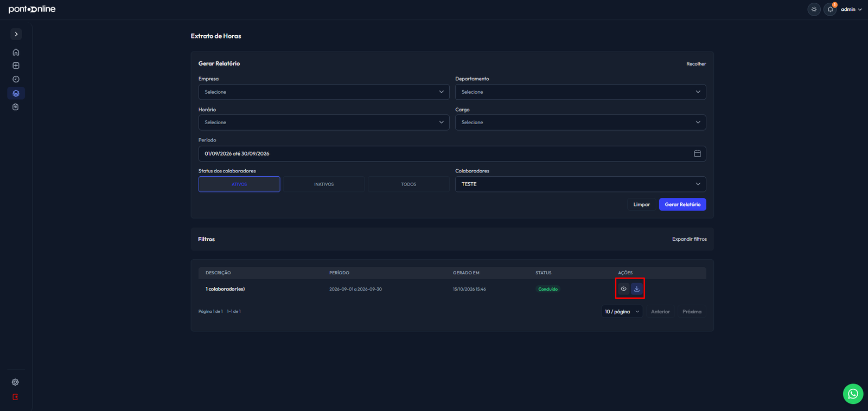This screenshot has width=868, height=411.
Task: Click Recolher to collapse the form
Action: click(x=696, y=64)
